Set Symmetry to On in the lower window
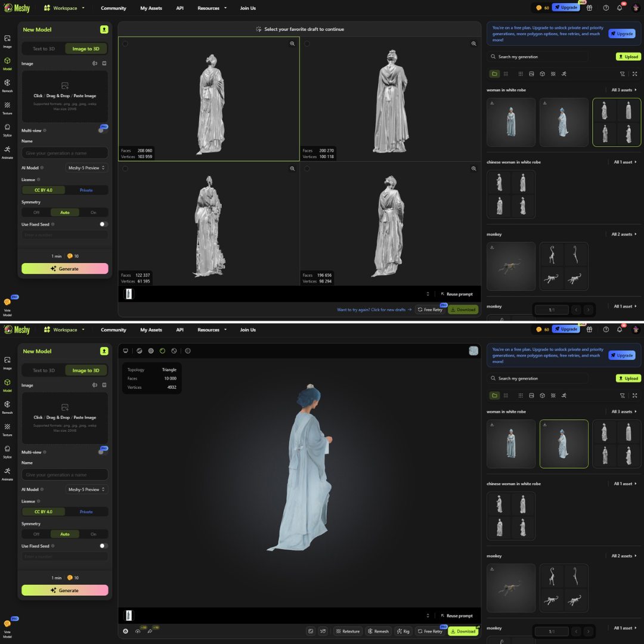The image size is (644, 644). pos(93,534)
